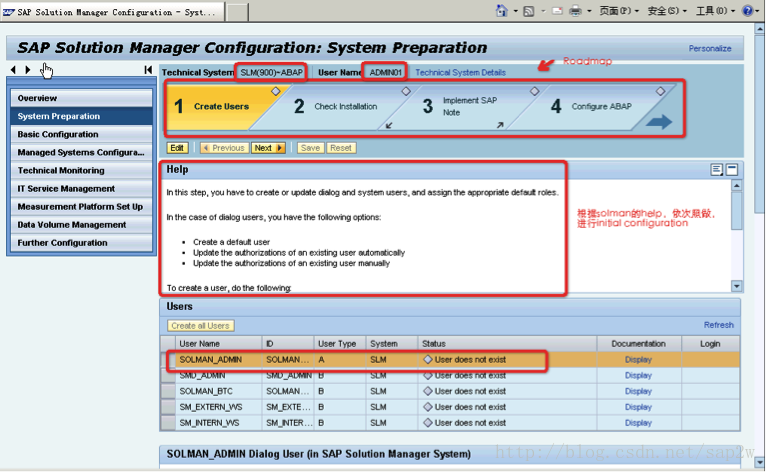Collapse the Help panel with minimize icon
This screenshot has height=472, width=766.
[x=732, y=170]
